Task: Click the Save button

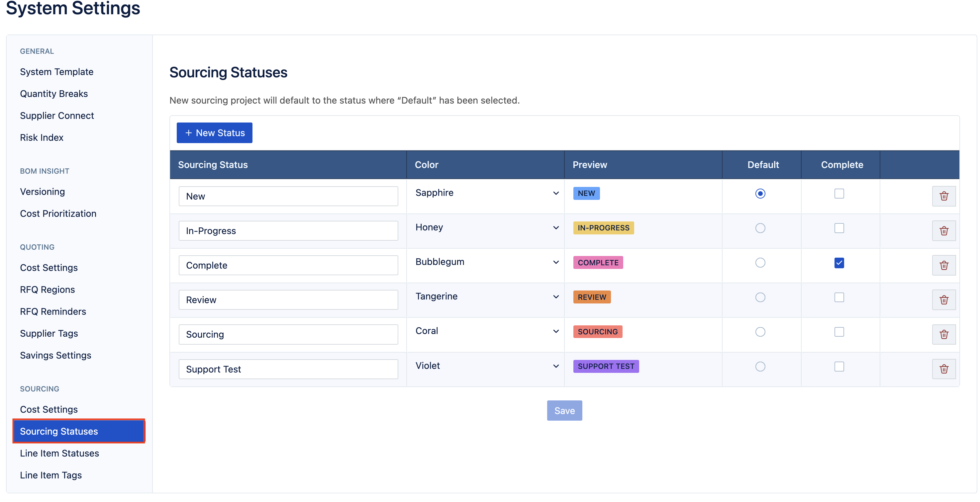Action: [564, 411]
